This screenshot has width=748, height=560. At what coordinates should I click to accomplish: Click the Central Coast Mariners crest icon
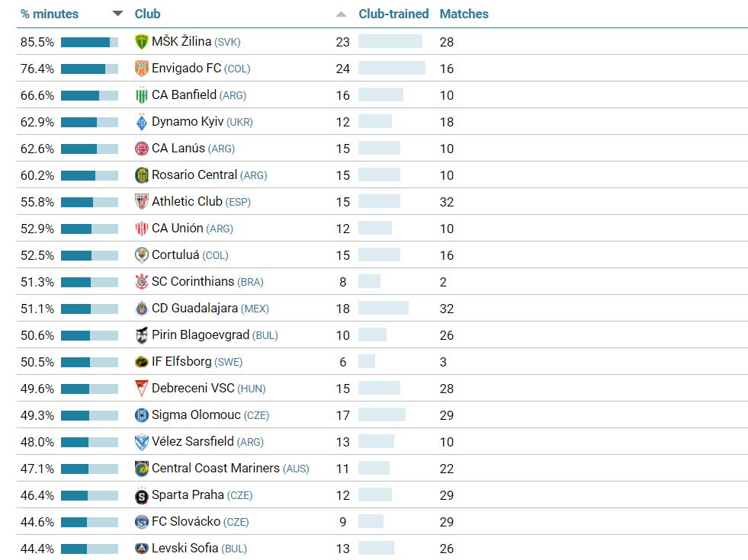[x=141, y=469]
